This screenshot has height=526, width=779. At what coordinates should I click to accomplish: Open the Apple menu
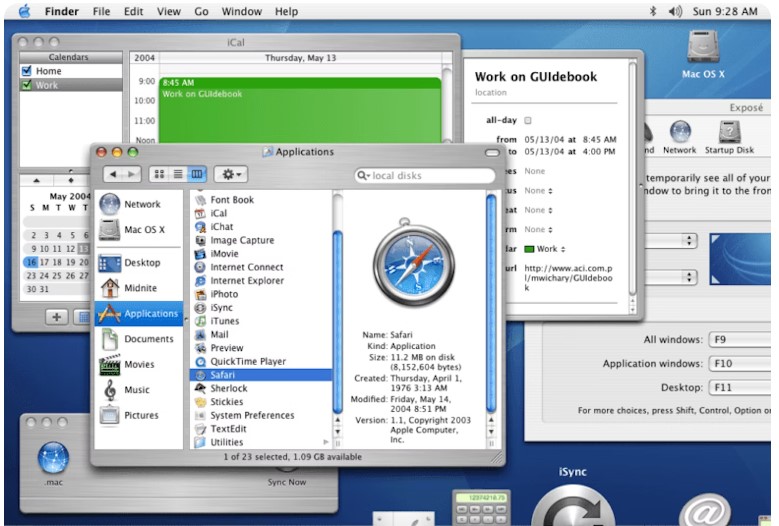24,11
